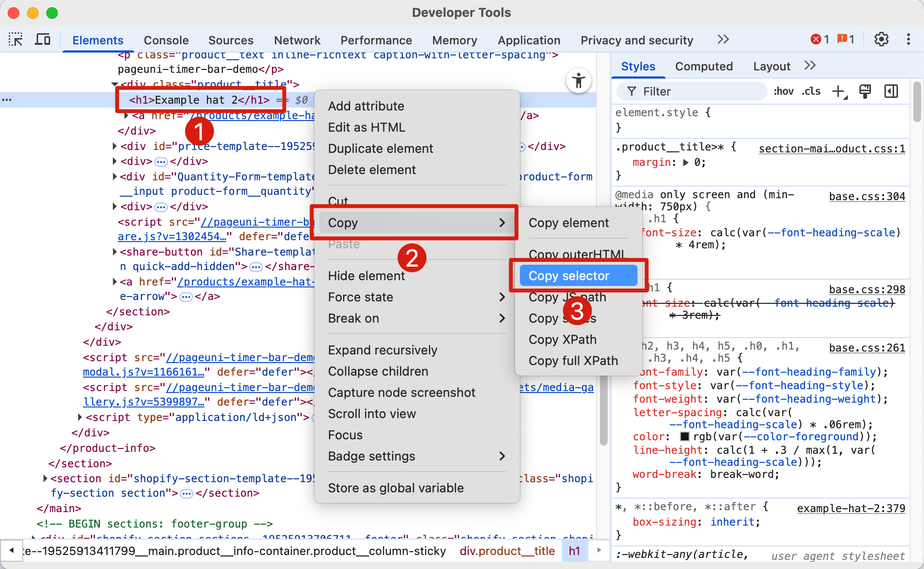Image resolution: width=924 pixels, height=569 pixels.
Task: Select Copy full XPath
Action: 578,361
